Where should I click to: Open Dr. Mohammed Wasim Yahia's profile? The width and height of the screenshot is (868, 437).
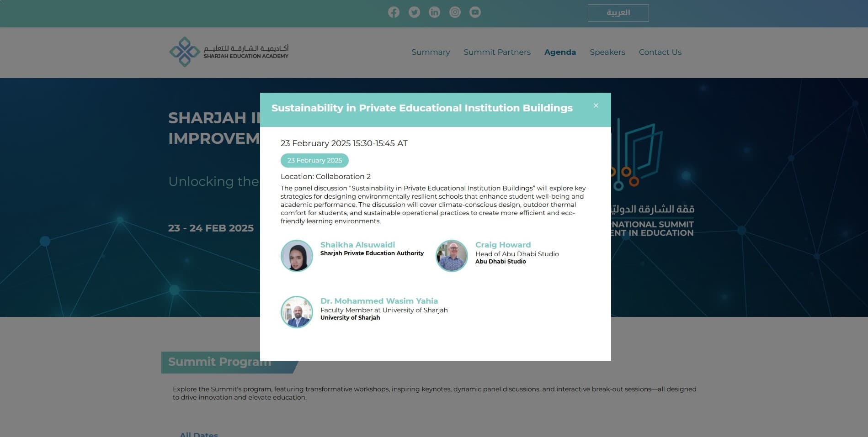(379, 301)
